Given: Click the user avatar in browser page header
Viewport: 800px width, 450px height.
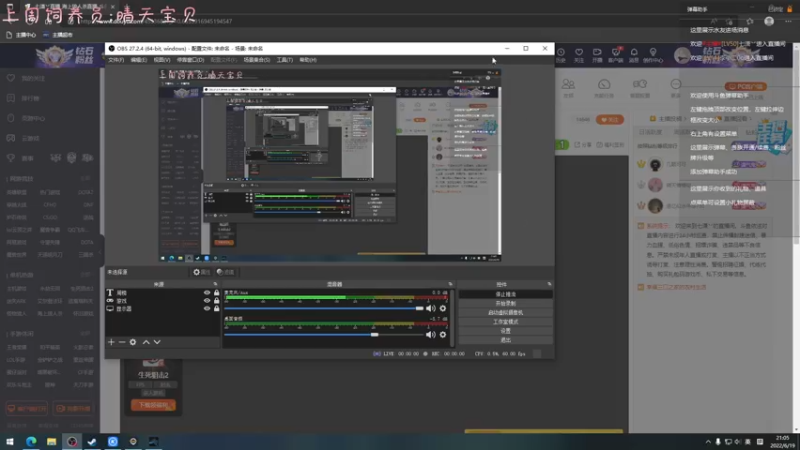Looking at the screenshot, I should [682, 55].
